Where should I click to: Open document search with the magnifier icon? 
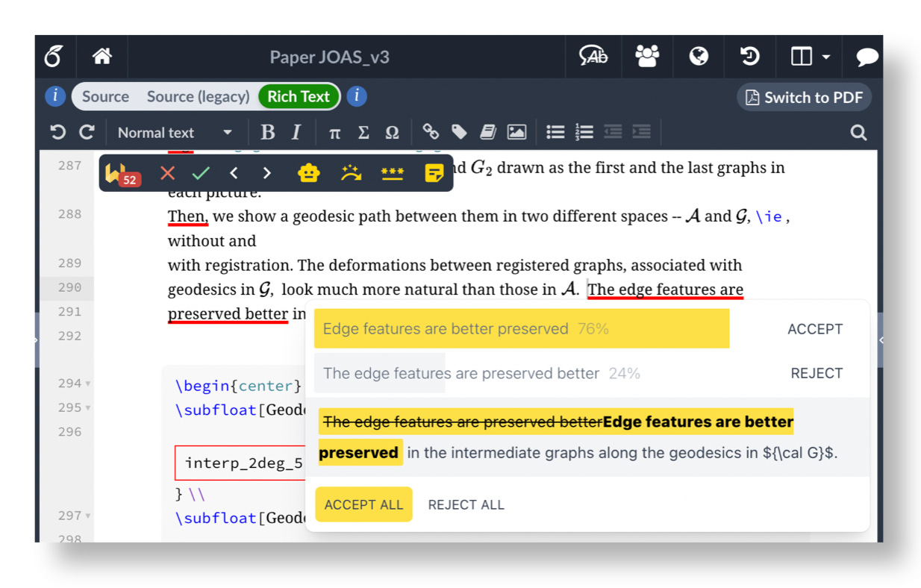[857, 132]
